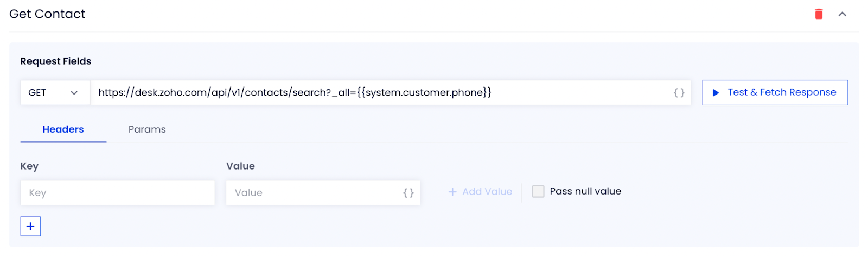Focus the header Key input box
Image resolution: width=868 pixels, height=256 pixels.
click(118, 193)
